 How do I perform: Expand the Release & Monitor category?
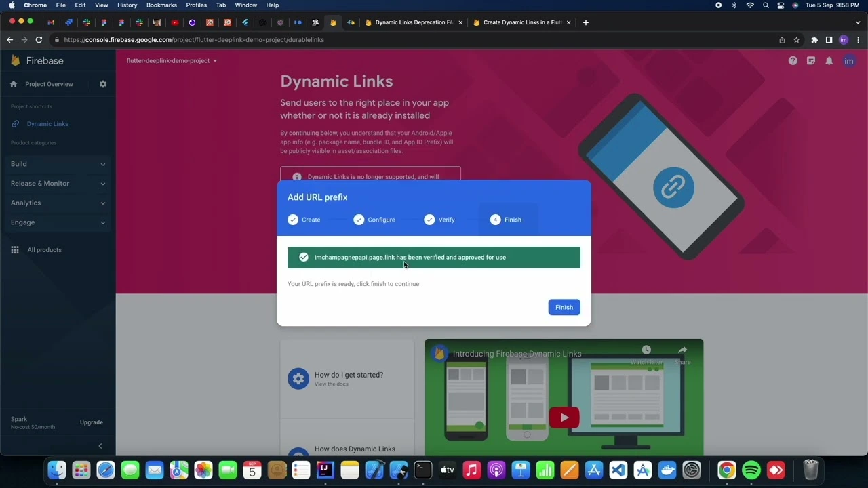pos(58,184)
